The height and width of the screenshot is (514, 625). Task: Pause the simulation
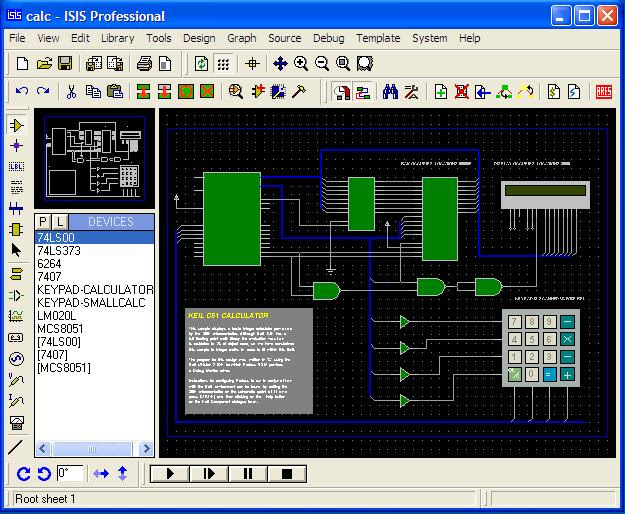pos(248,474)
